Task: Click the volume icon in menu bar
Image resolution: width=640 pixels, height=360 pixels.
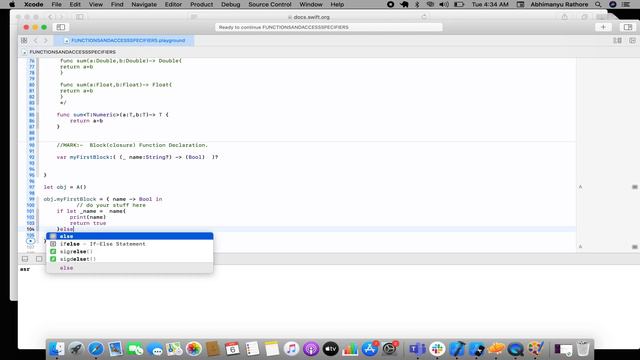Action: coord(444,4)
